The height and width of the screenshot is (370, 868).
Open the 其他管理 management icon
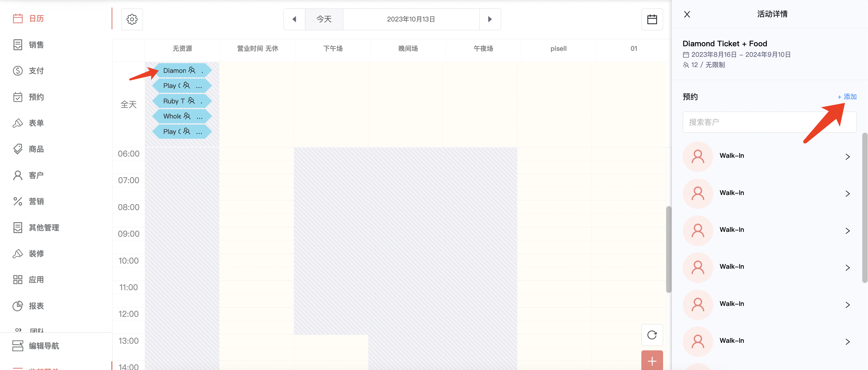[x=18, y=227]
